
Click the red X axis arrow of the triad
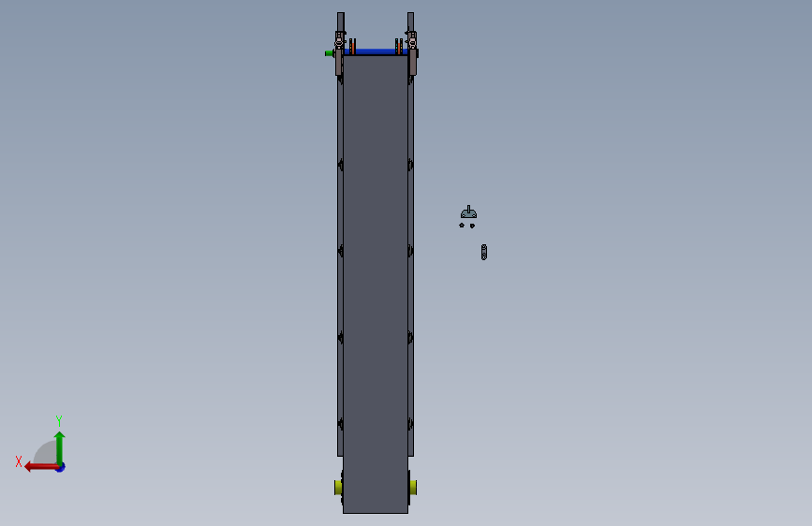tap(40, 467)
